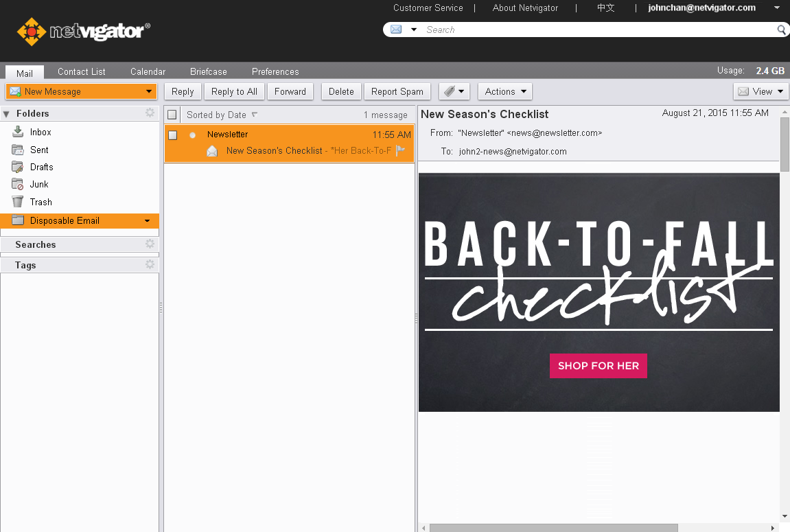Open the Junk folder
The image size is (790, 532).
(38, 184)
